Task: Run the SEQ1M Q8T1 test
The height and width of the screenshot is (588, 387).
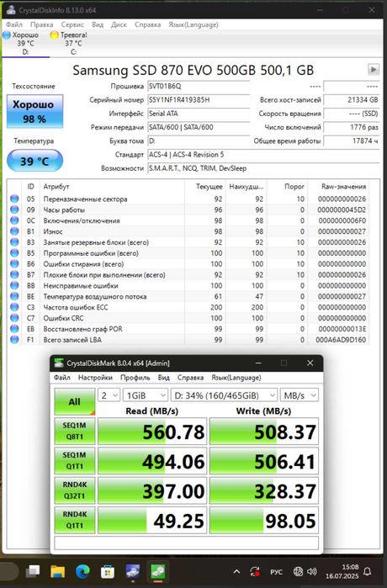Action: tap(75, 432)
